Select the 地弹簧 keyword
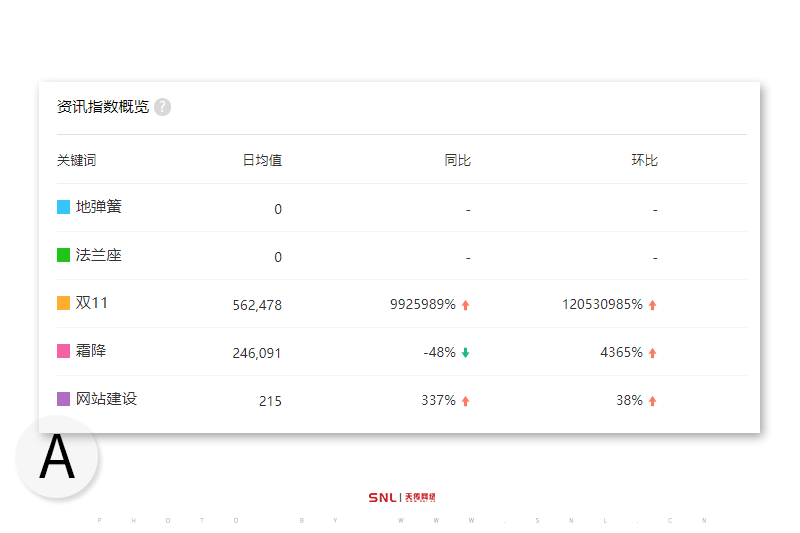This screenshot has height=533, width=800. (x=98, y=207)
